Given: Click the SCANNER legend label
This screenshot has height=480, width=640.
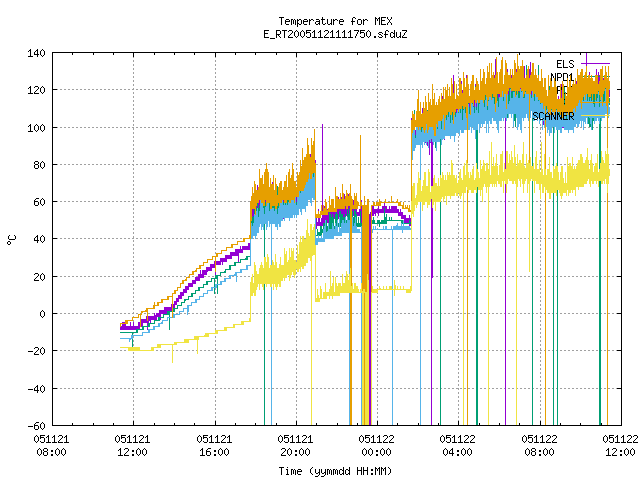Looking at the screenshot, I should click(553, 116).
